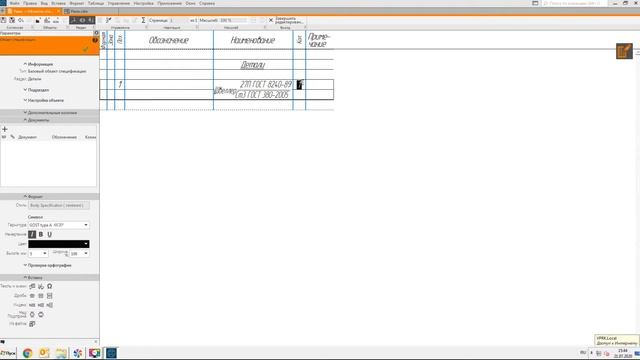The width and height of the screenshot is (640, 360).
Task: Open the black text color picker
Action: coord(59,244)
